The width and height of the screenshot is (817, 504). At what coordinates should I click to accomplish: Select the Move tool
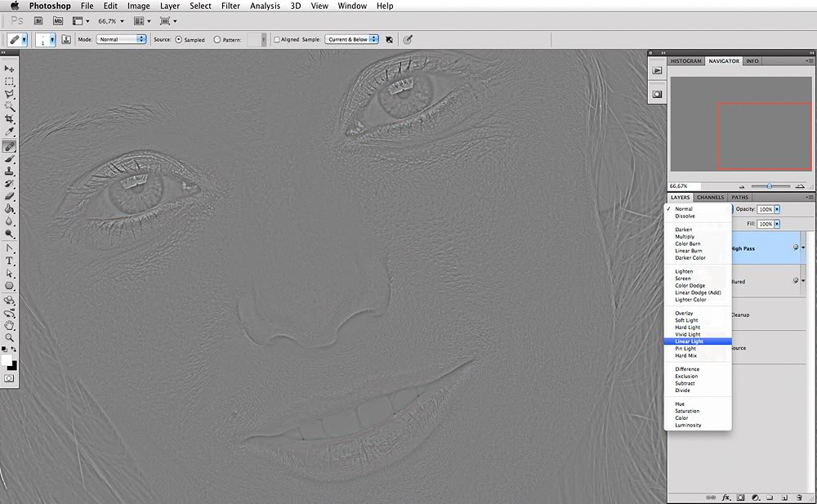tap(9, 69)
